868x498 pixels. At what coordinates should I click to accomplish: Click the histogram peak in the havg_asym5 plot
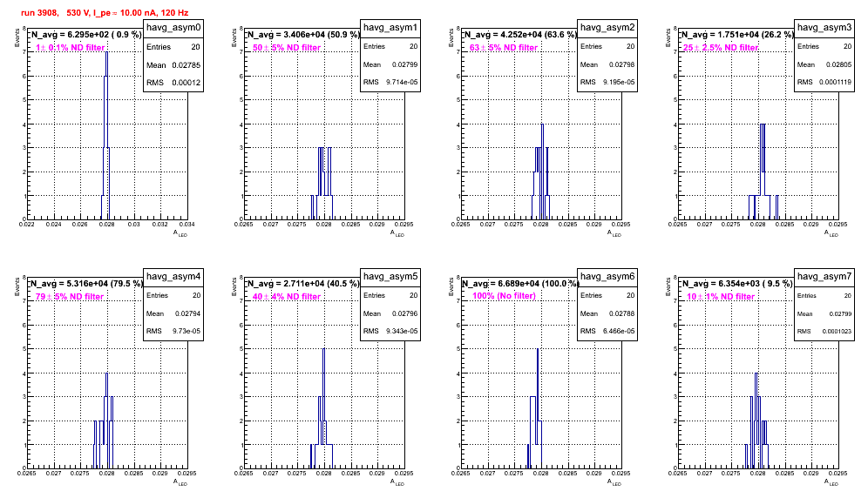tap(323, 348)
